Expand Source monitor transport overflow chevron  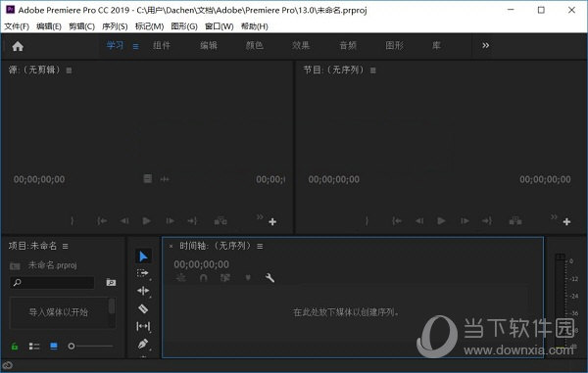(x=260, y=216)
